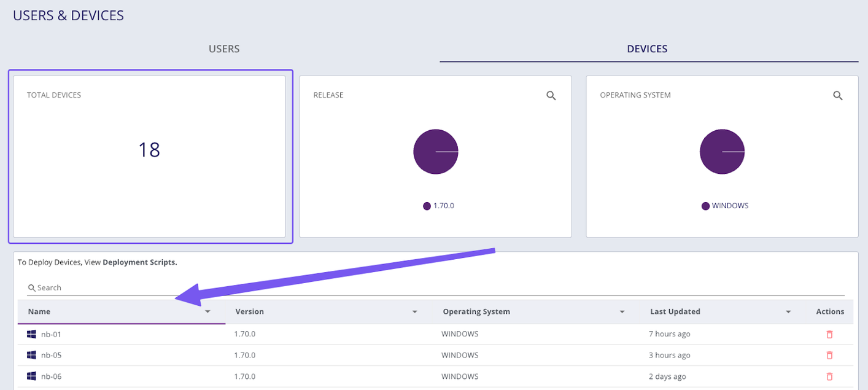The height and width of the screenshot is (390, 868).
Task: Expand the Version column dropdown
Action: click(415, 311)
